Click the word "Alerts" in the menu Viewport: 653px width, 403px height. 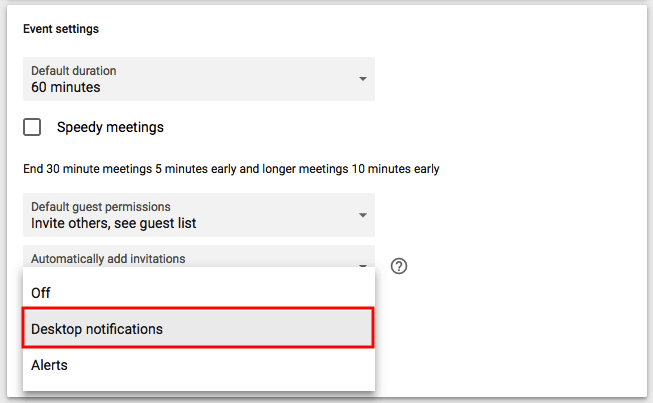coord(50,365)
